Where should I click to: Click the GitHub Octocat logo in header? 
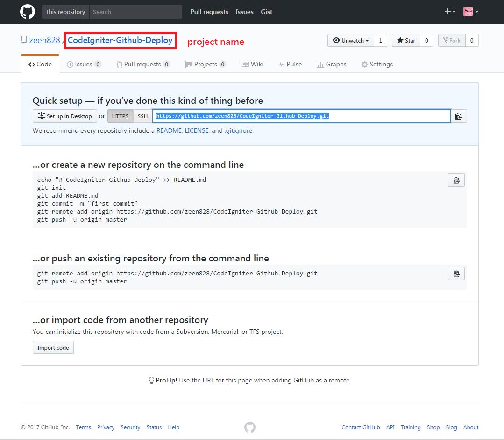(x=27, y=12)
